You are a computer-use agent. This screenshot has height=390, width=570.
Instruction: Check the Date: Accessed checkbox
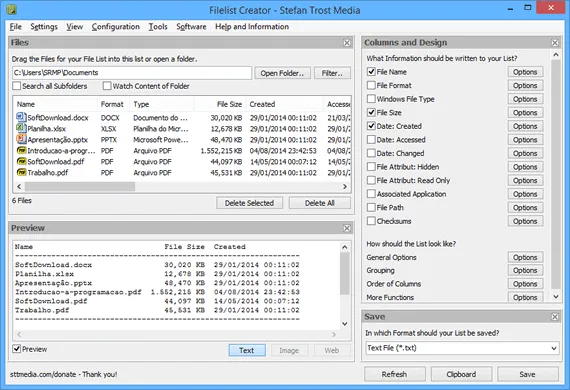point(371,140)
